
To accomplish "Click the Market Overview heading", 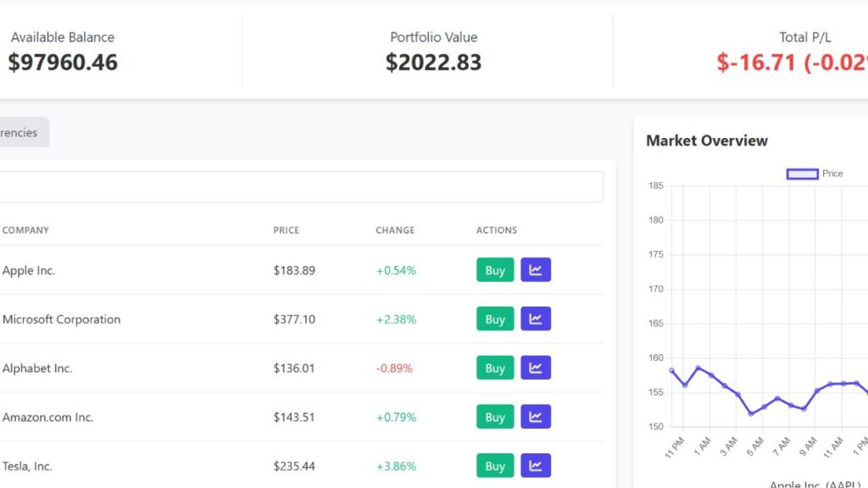I will pyautogui.click(x=707, y=141).
